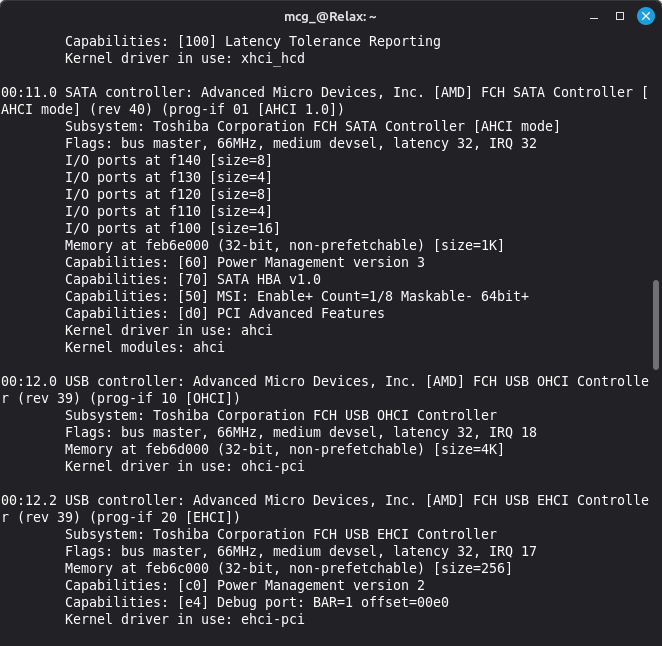Click 'I/O ports at f110 [size=4]'
This screenshot has height=646, width=662.
(168, 212)
